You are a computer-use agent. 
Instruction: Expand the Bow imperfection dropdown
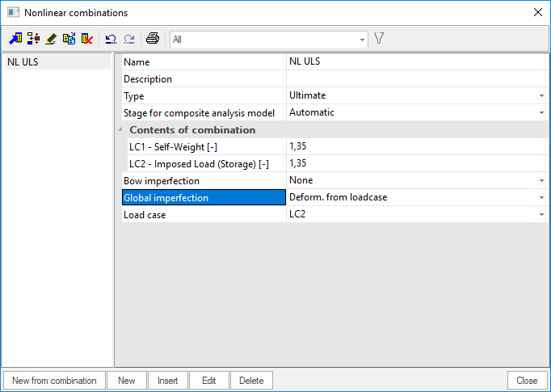tap(541, 181)
